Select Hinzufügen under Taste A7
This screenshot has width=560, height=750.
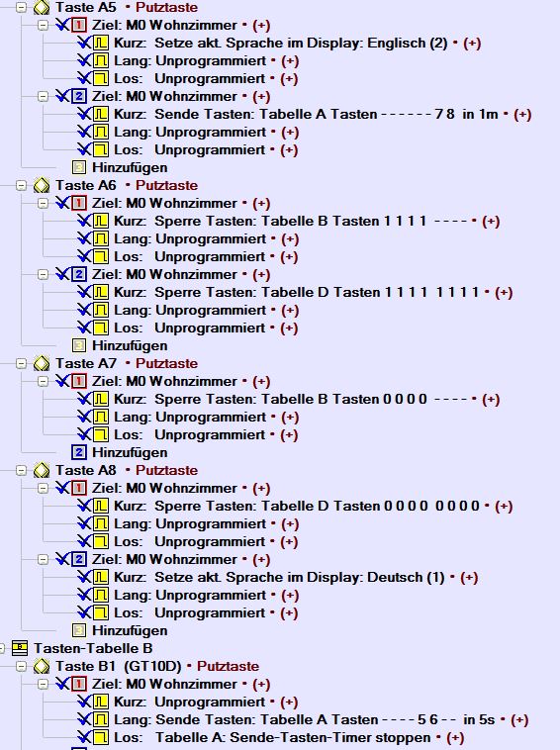pyautogui.click(x=130, y=452)
